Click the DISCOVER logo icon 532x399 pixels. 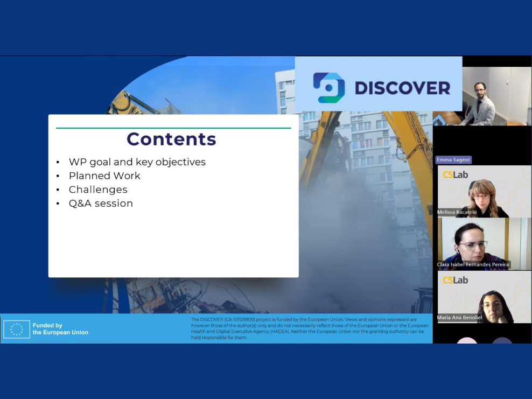coord(328,88)
